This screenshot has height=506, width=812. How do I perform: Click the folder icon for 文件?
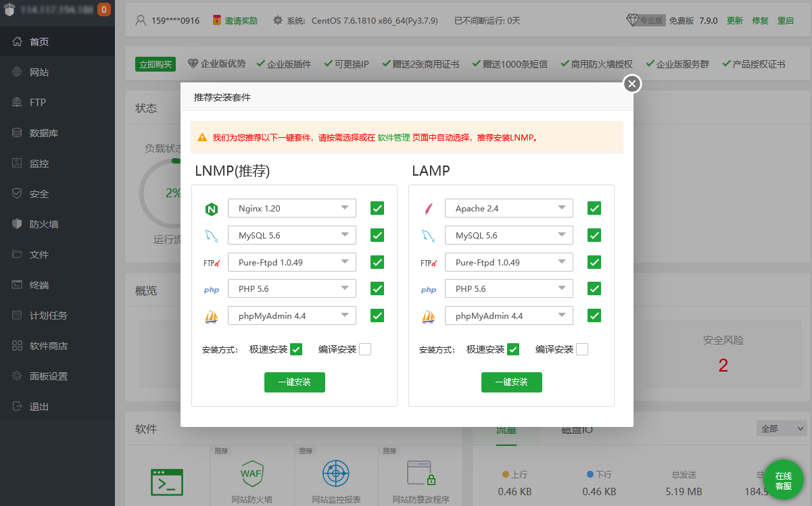pyautogui.click(x=18, y=255)
